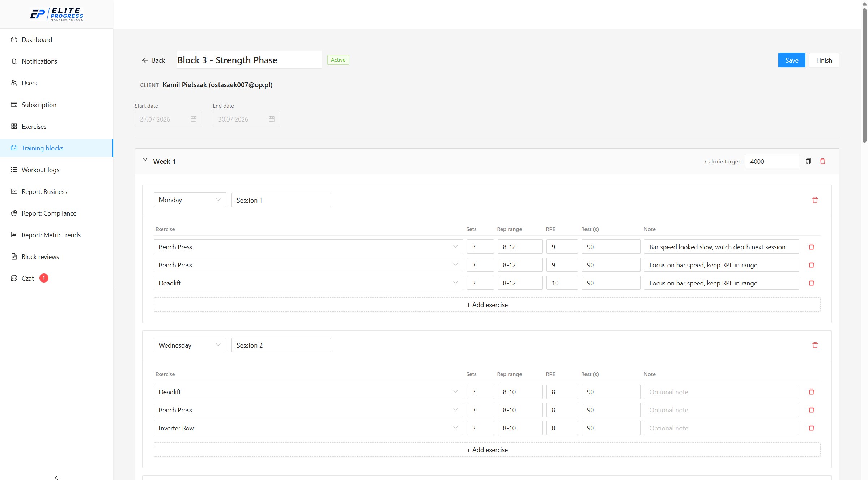The height and width of the screenshot is (480, 868).
Task: Copy Week 1 using duplicate icon
Action: click(x=808, y=161)
